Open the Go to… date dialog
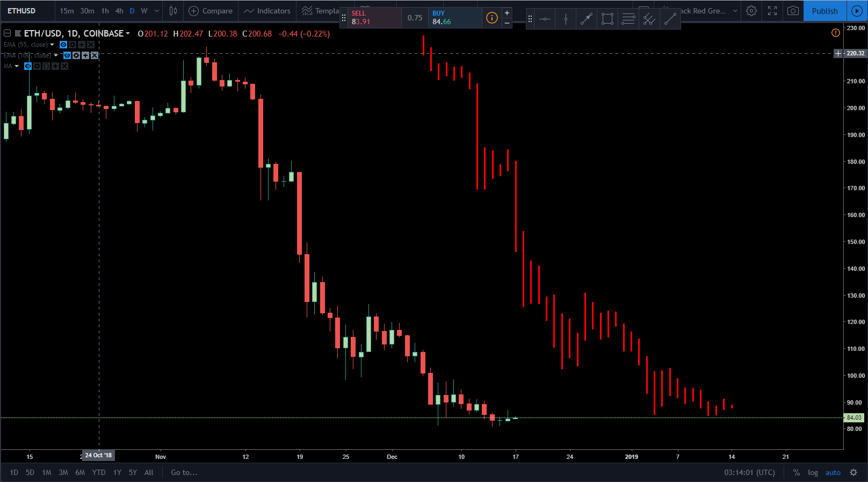Viewport: 868px width, 482px height. (x=184, y=472)
